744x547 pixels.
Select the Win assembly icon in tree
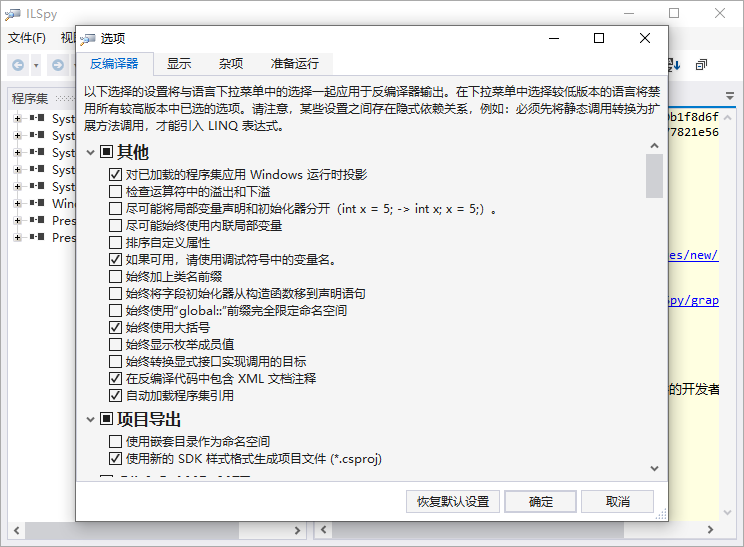pos(37,203)
